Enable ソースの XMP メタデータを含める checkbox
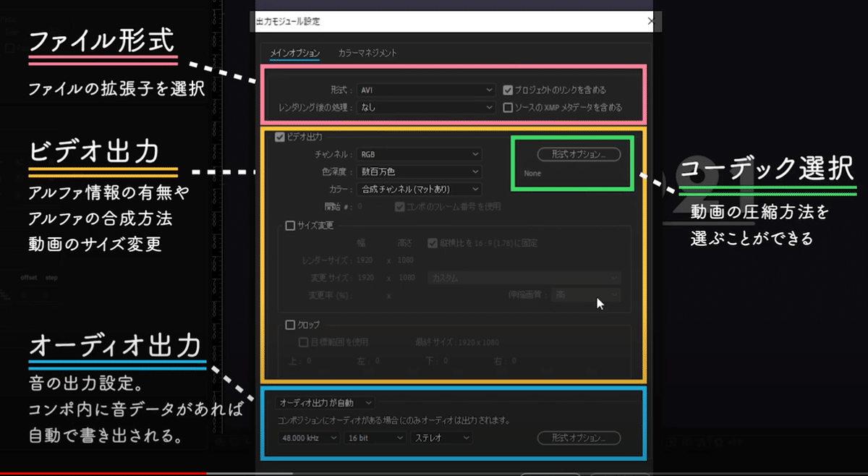This screenshot has height=476, width=868. pos(509,107)
